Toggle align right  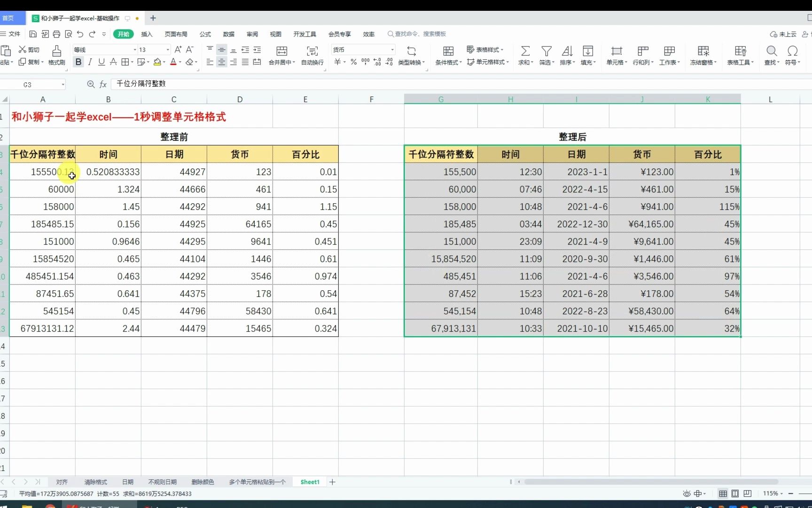[x=234, y=62]
